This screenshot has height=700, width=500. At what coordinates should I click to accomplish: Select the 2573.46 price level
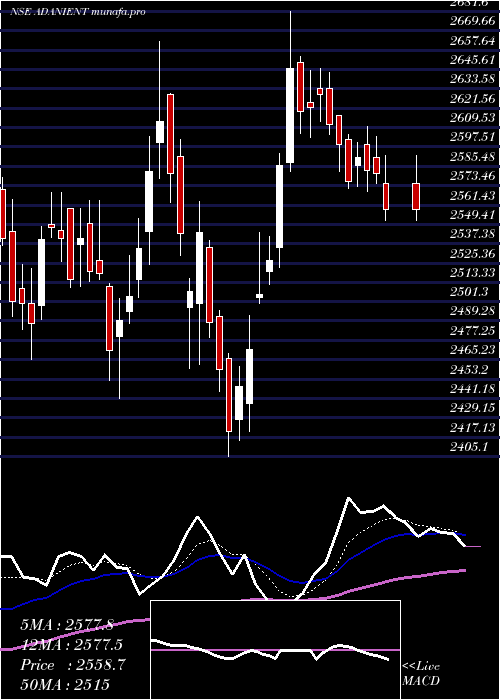(472, 176)
